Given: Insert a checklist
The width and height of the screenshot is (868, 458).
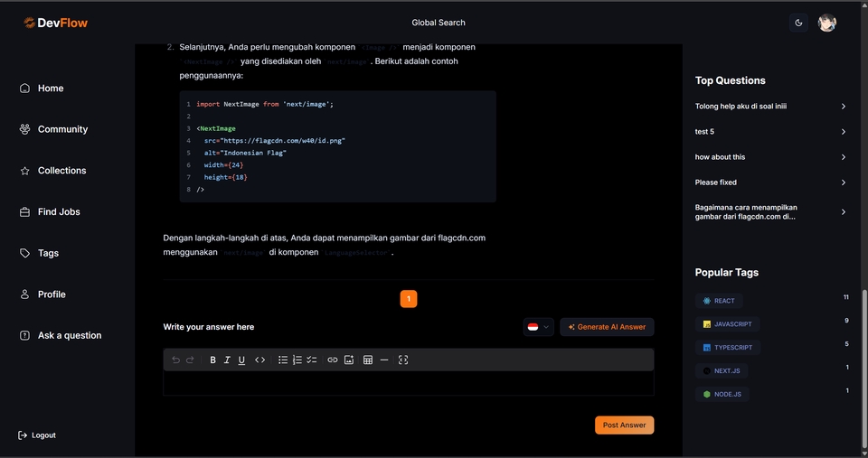Looking at the screenshot, I should coord(312,360).
